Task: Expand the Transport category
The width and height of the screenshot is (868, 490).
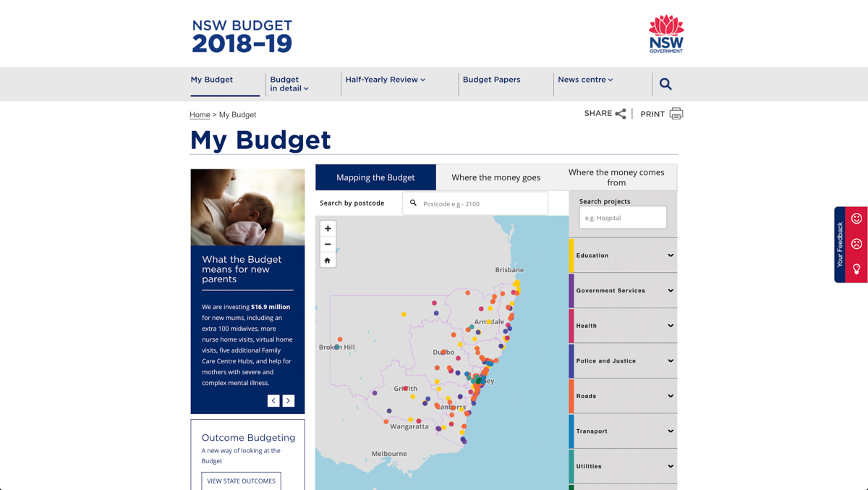Action: click(x=624, y=431)
